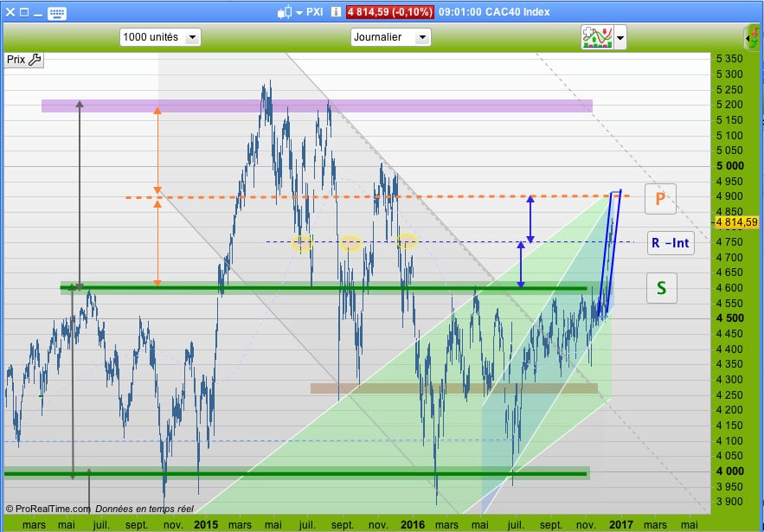
Task: Click the 2017 label on time axis
Action: point(621,525)
